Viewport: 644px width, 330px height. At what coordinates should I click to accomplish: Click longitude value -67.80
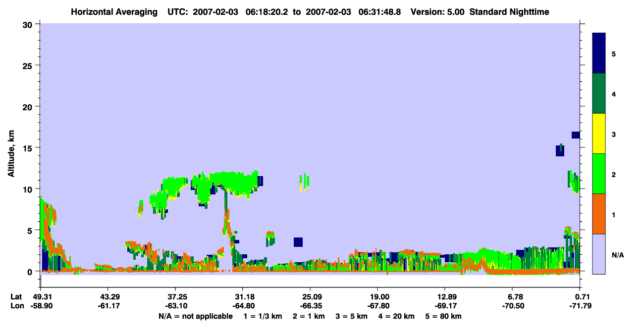point(377,306)
